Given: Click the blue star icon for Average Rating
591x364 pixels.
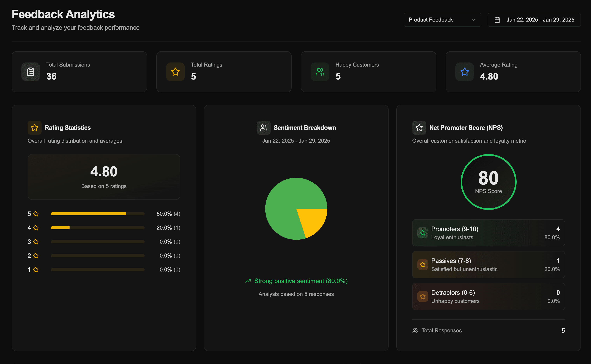Looking at the screenshot, I should pyautogui.click(x=465, y=72).
